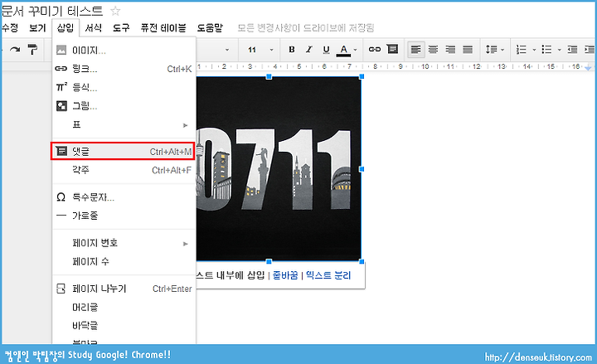Open the 도구 menu

[x=121, y=28]
